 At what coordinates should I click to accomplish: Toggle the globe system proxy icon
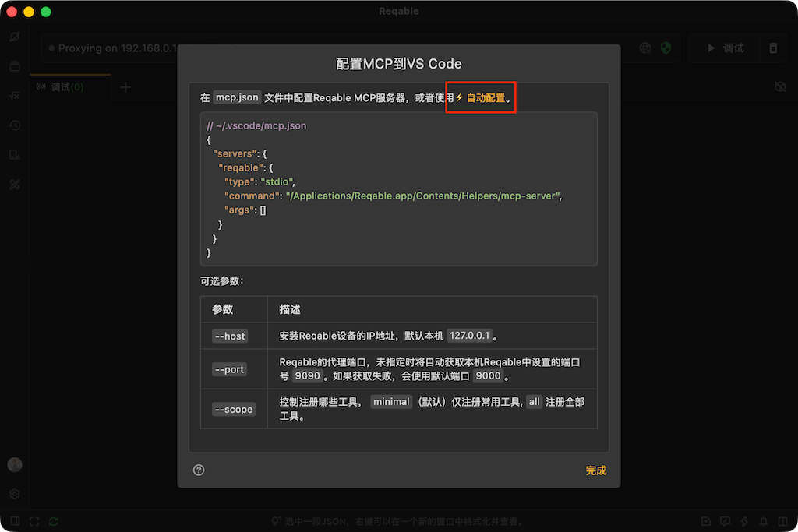pos(645,48)
